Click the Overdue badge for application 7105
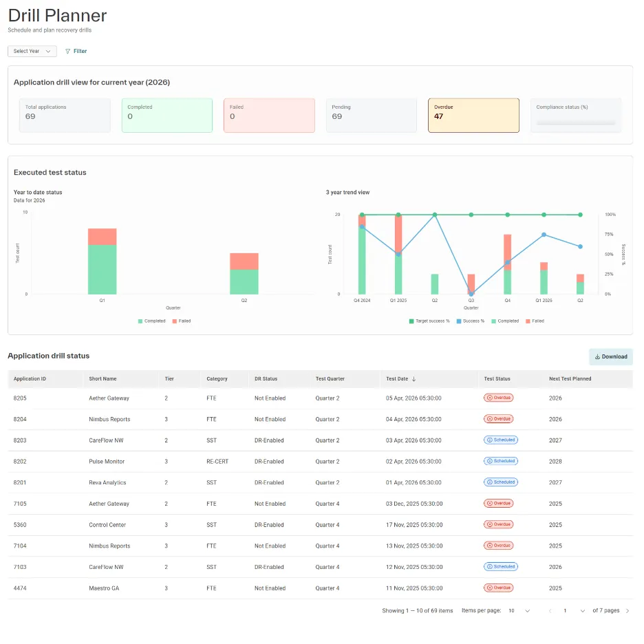 pos(499,503)
